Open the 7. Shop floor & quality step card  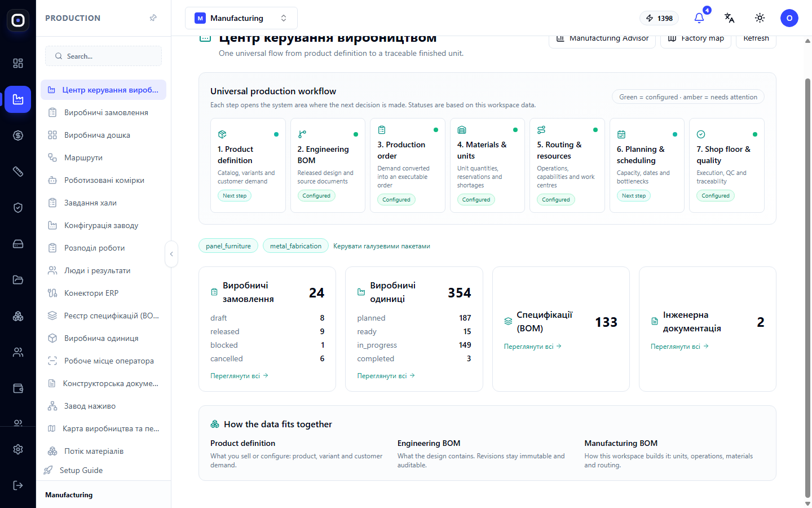(727, 165)
